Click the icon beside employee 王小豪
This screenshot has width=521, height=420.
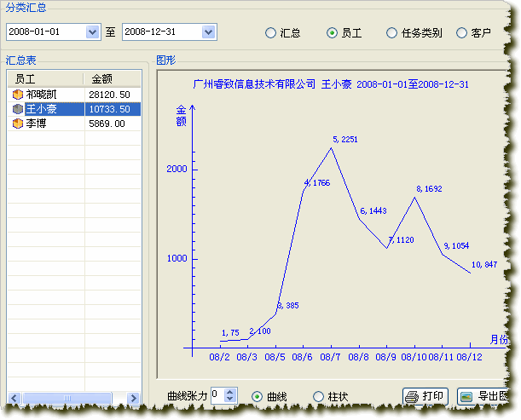(x=17, y=109)
